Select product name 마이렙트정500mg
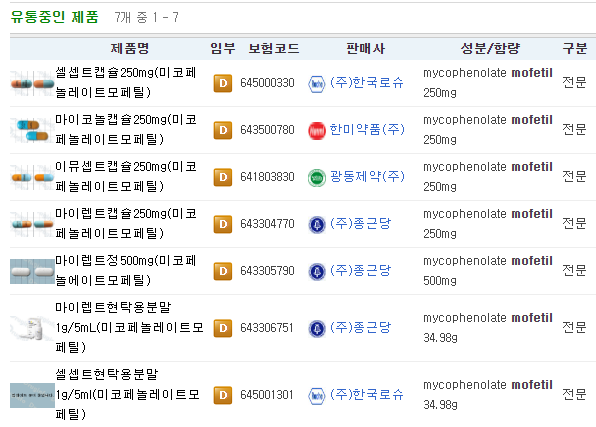Viewport: 596px width, 427px height. pyautogui.click(x=126, y=271)
